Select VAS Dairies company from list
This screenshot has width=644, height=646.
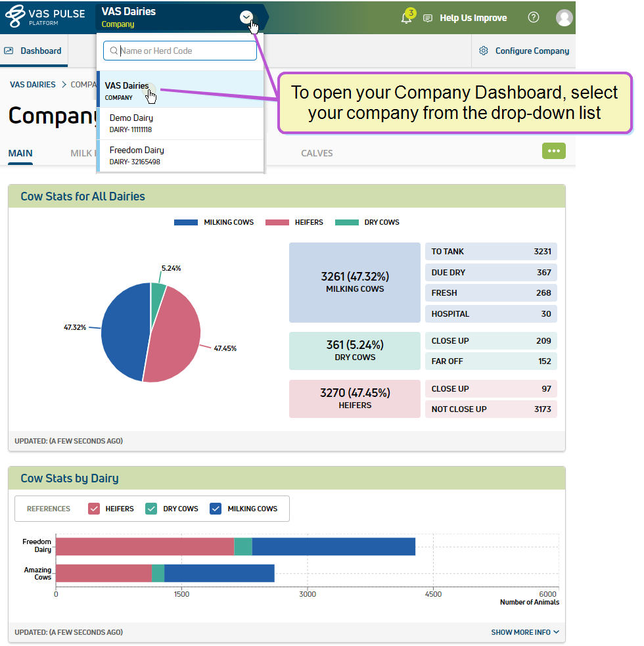coord(180,89)
